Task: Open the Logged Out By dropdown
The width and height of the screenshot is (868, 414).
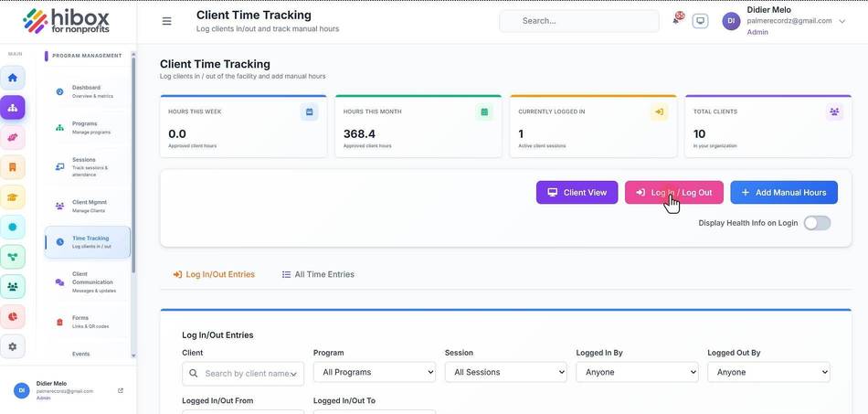Action: pyautogui.click(x=769, y=372)
